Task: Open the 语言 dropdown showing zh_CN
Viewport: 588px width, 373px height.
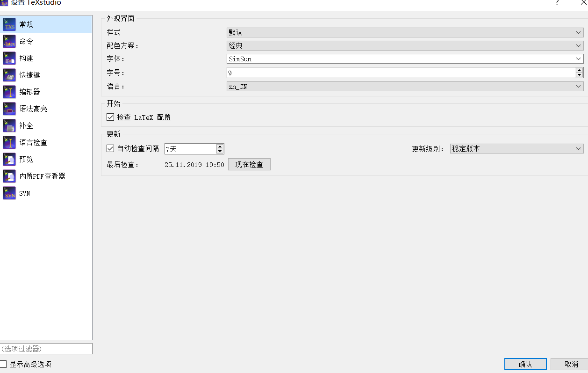Action: (405, 87)
